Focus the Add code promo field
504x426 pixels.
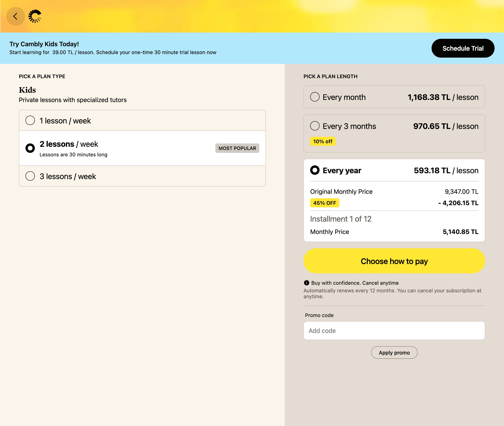coord(394,331)
